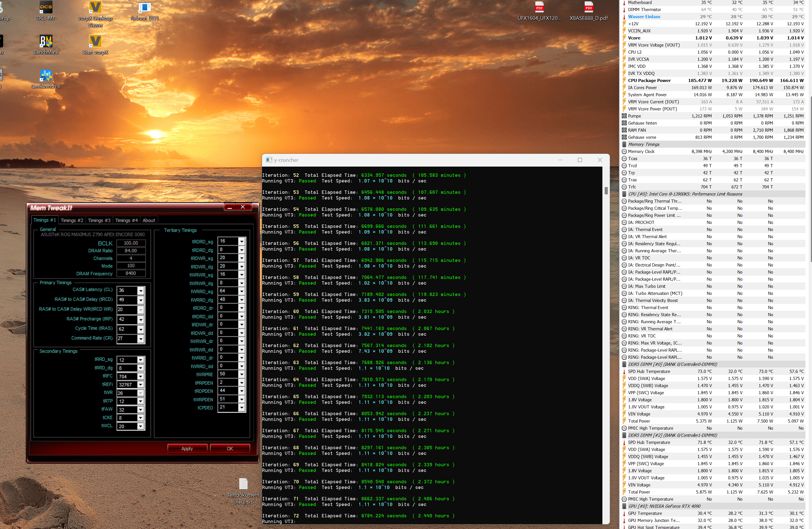
Task: Select the IA: Max Turbo Limit row
Action: click(713, 286)
